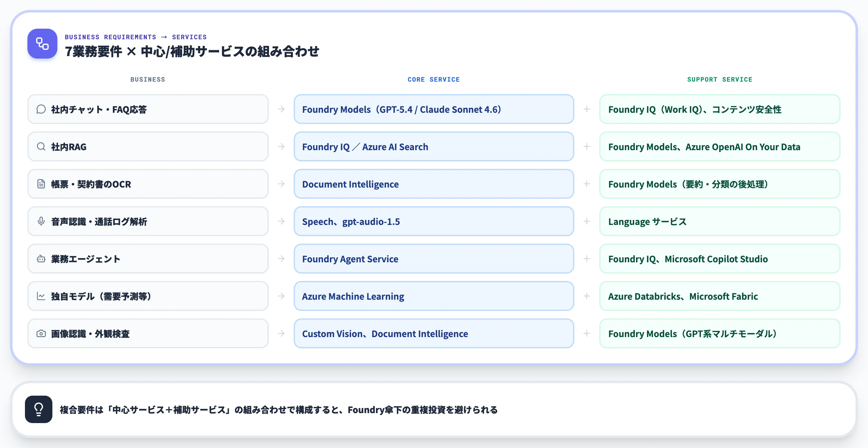Screen dimensions: 868x448
Task: Click the chat bubble icon for 社内チャット・FAQ応答
Action: pos(41,109)
